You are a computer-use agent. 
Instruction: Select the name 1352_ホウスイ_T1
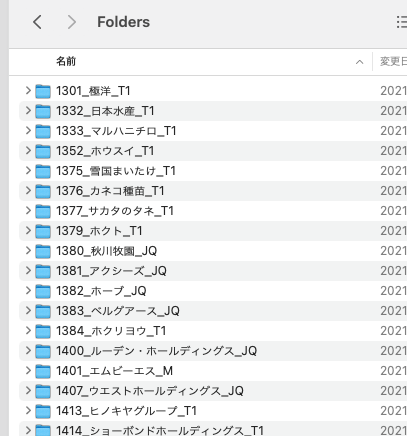[105, 151]
